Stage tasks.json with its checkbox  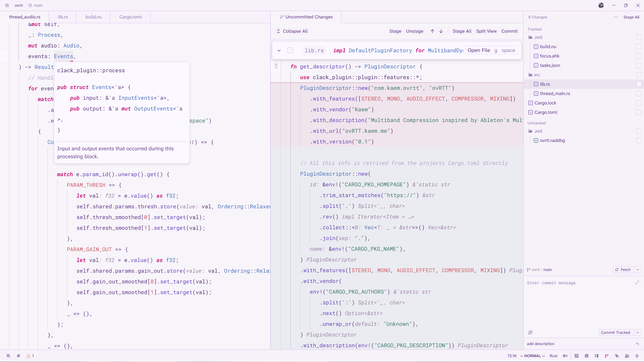[x=639, y=65]
